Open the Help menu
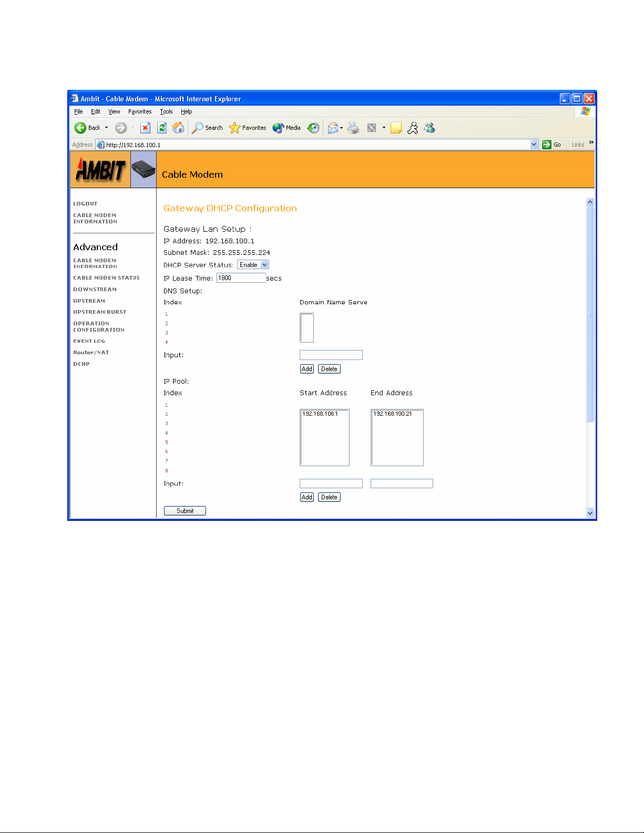Screen dimensions: 644x833 (x=187, y=111)
